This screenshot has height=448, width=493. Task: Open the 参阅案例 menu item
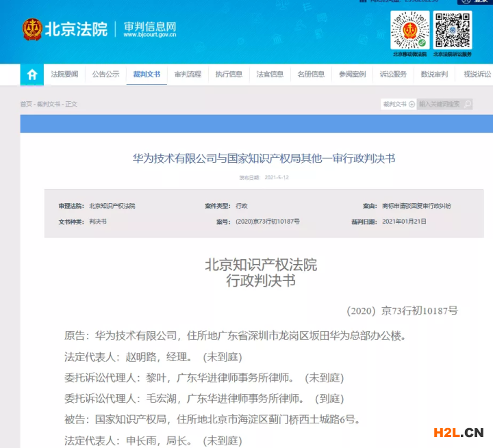[352, 75]
